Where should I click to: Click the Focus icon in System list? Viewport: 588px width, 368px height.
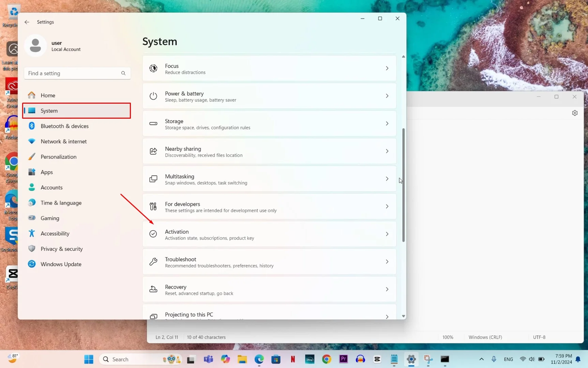click(153, 69)
